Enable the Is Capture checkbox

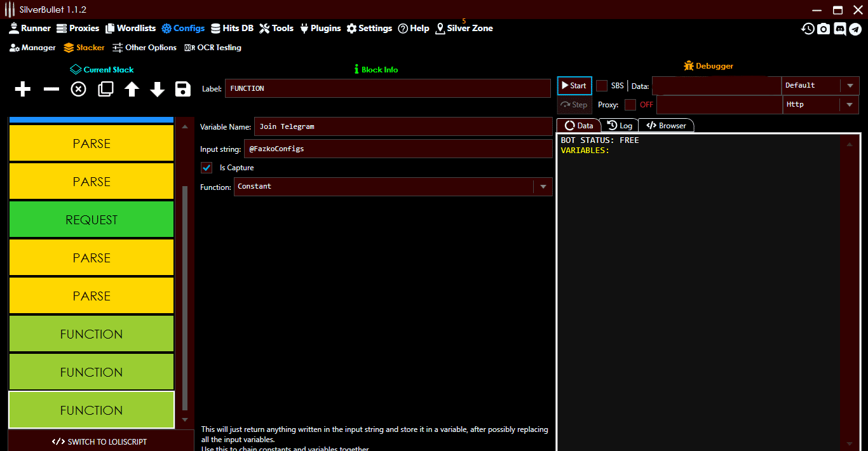pos(206,168)
